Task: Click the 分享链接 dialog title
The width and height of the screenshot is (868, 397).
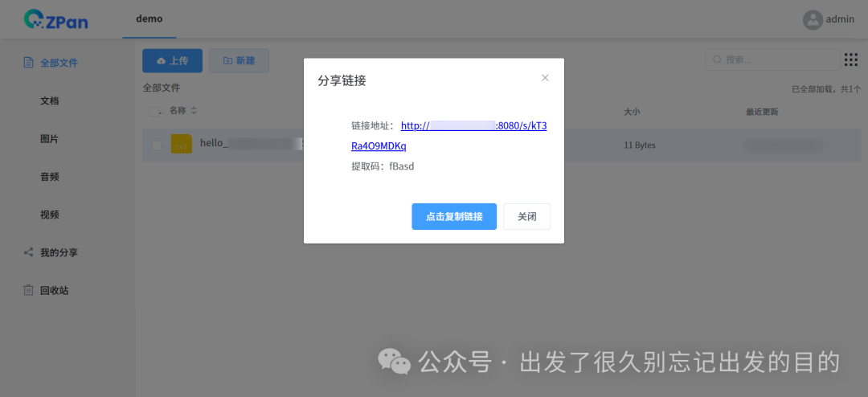Action: 342,81
